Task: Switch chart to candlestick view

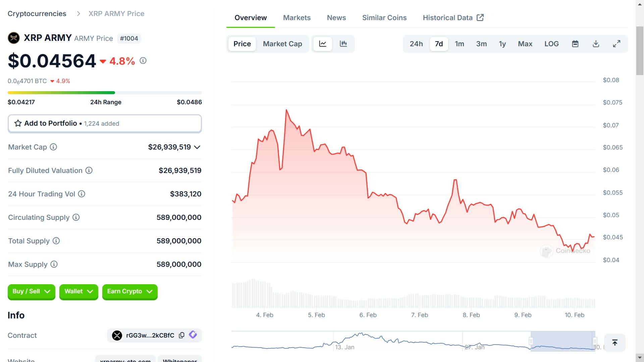Action: pos(343,44)
